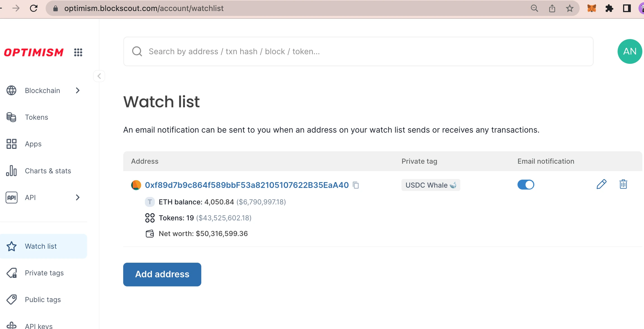Image resolution: width=644 pixels, height=329 pixels.
Task: Go to Private tags section
Action: [x=44, y=273]
